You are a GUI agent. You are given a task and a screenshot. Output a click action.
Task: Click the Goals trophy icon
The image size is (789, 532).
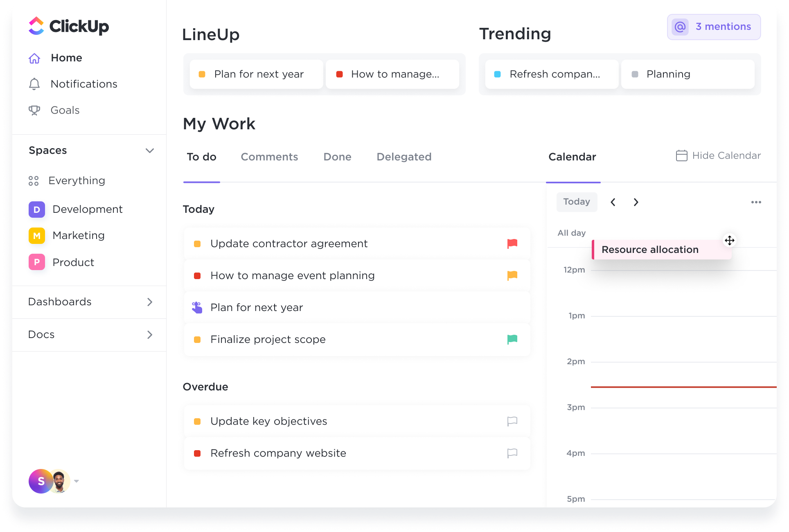34,110
